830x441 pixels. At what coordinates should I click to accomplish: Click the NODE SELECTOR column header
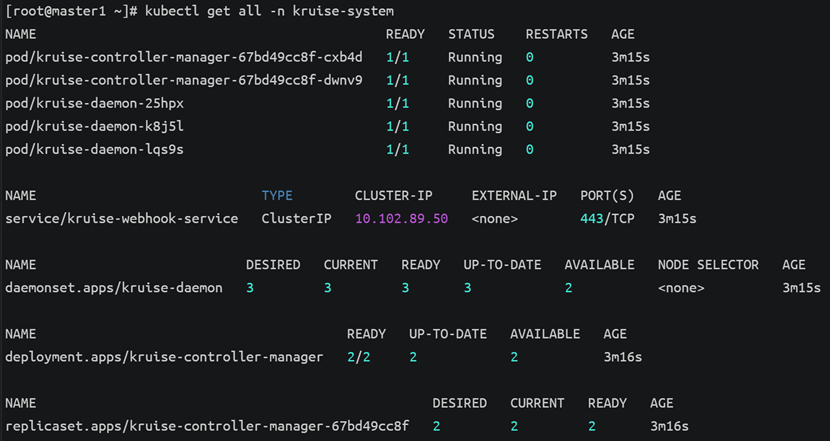[708, 265]
